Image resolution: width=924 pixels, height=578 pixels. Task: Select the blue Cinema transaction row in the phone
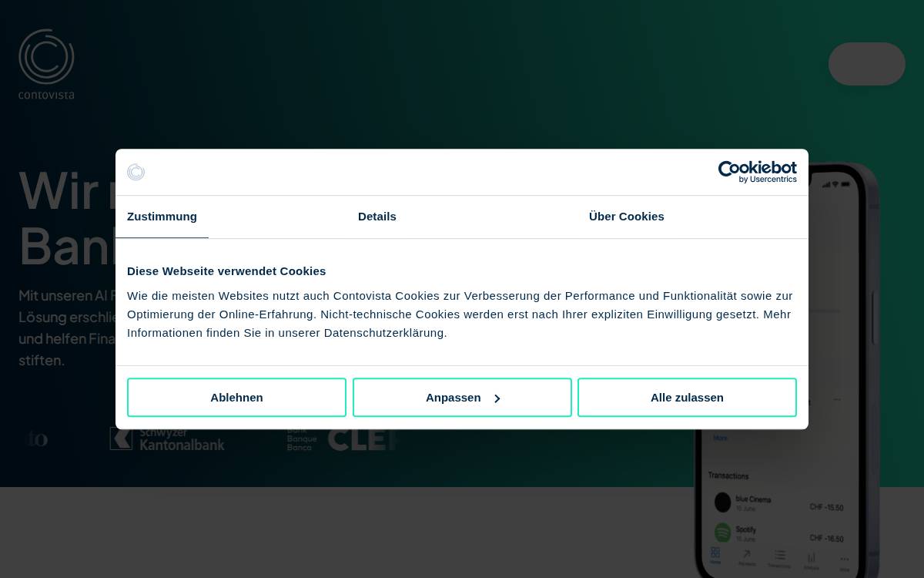[x=778, y=503]
